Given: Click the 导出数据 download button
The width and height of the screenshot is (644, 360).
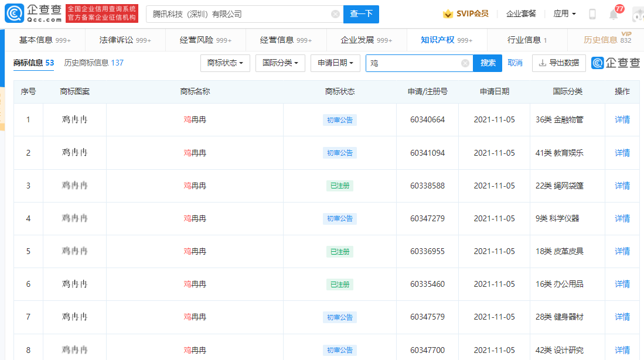Looking at the screenshot, I should click(x=558, y=63).
